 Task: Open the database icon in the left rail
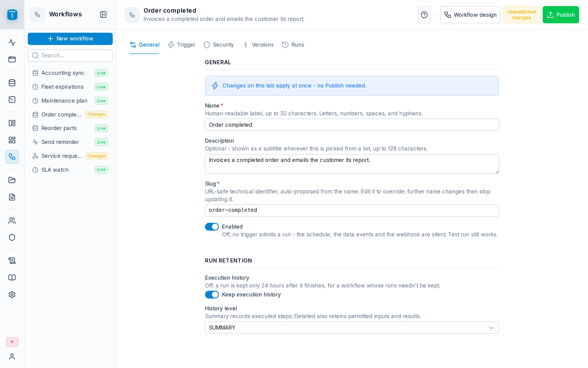12,83
